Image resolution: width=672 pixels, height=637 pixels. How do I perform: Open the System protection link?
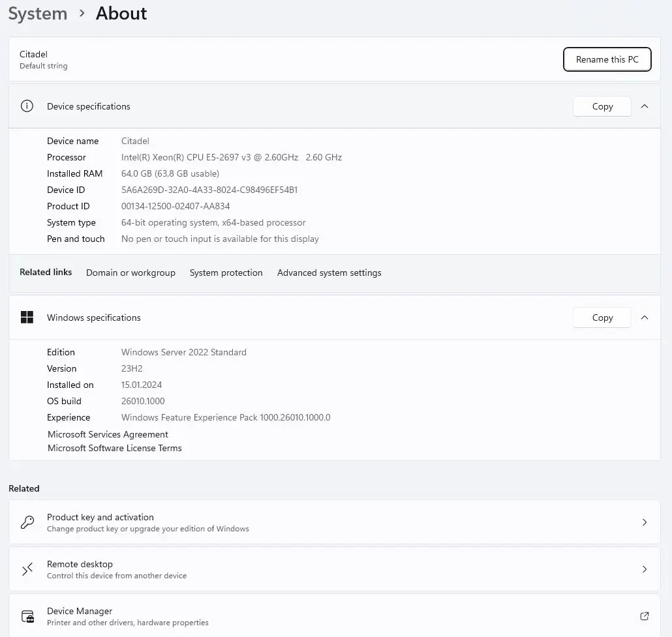click(226, 273)
